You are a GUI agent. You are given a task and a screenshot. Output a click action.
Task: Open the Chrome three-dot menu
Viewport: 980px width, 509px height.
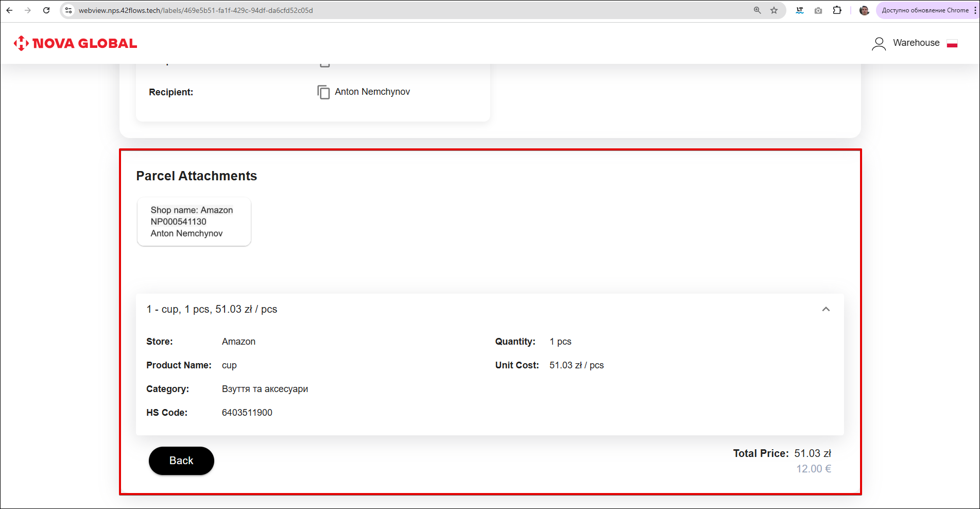[x=975, y=10]
